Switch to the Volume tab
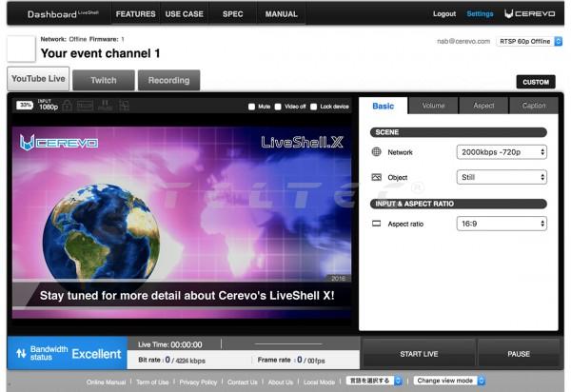This screenshot has width=571, height=392. tap(433, 107)
